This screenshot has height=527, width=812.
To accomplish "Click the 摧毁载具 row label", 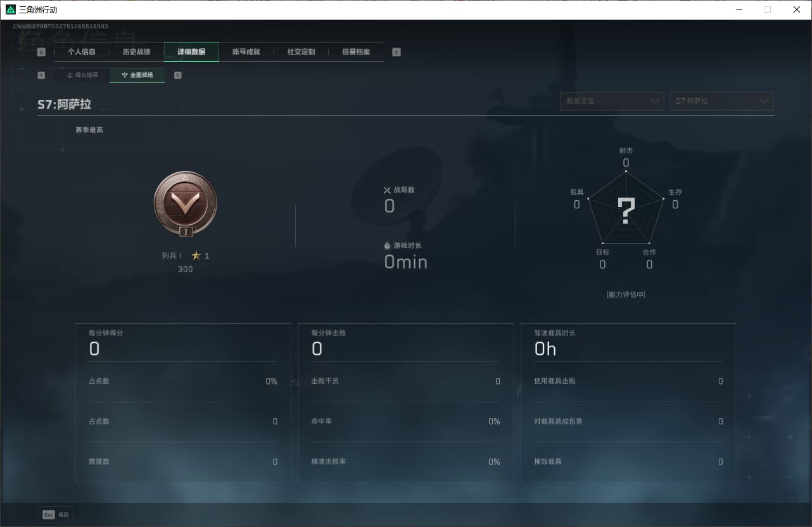I will 548,462.
